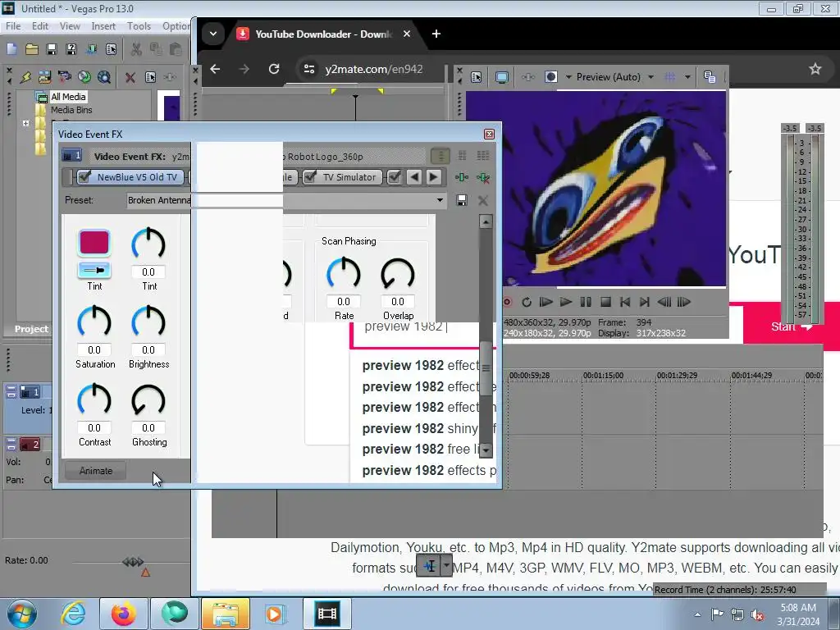Reload the y2mate page
Image resolution: width=840 pixels, height=630 pixels.
point(274,69)
